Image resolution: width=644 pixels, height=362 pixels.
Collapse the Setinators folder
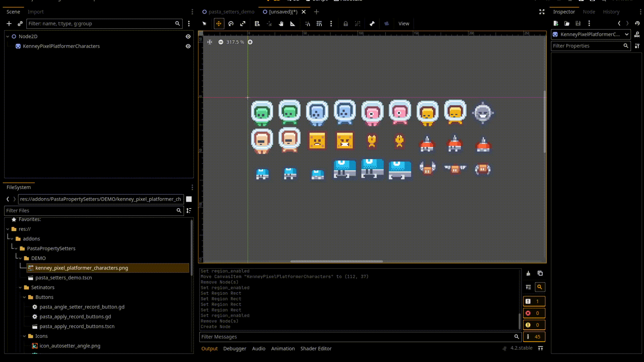click(x=20, y=288)
